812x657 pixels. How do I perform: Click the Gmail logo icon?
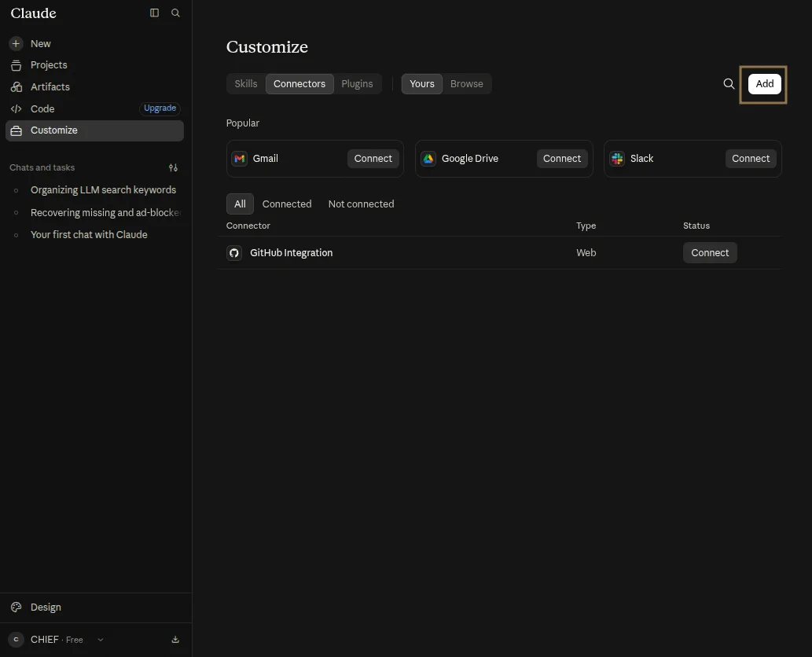(239, 159)
